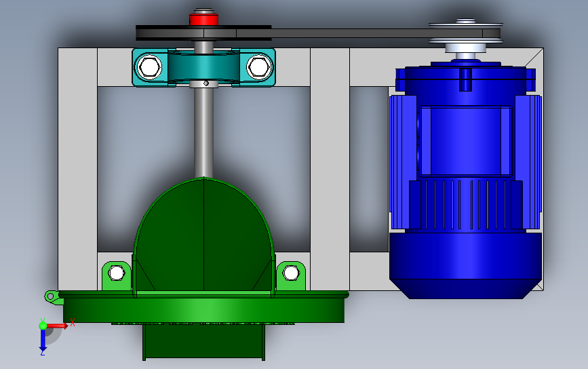Viewport: 588px width, 369px height.
Task: Click the green Y axis origin ball
Action: click(43, 326)
